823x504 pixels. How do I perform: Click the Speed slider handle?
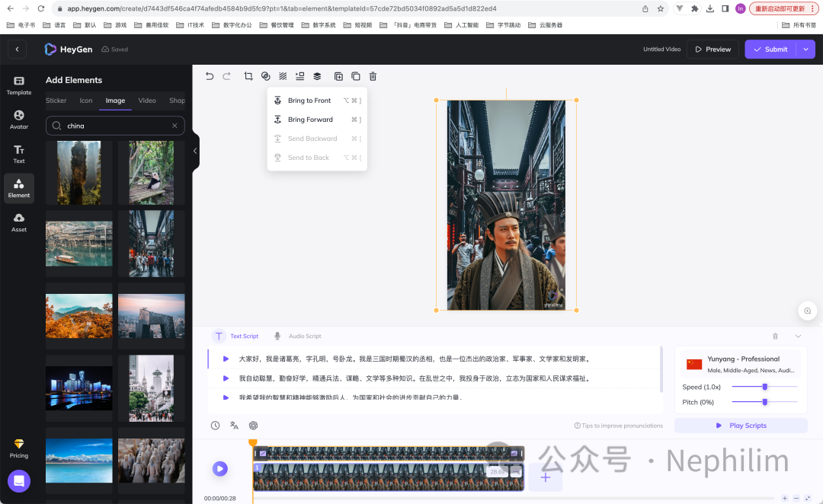(764, 387)
